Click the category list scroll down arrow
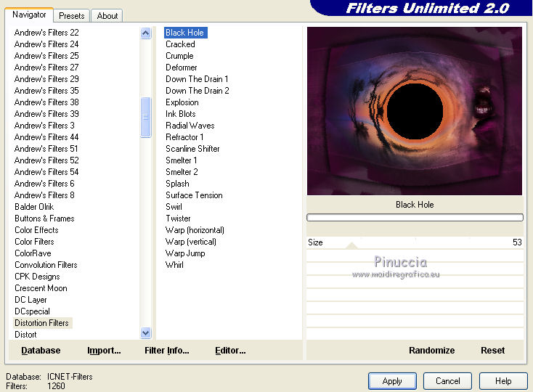This screenshot has height=392, width=533. pos(145,333)
